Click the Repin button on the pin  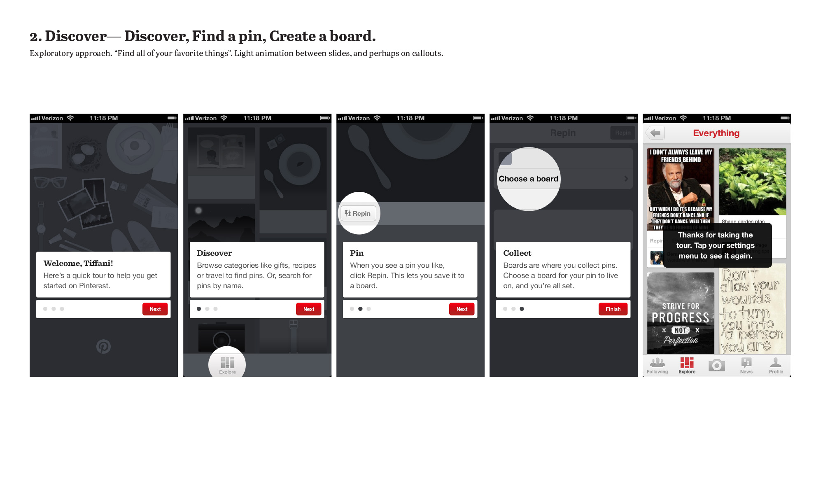click(x=358, y=213)
